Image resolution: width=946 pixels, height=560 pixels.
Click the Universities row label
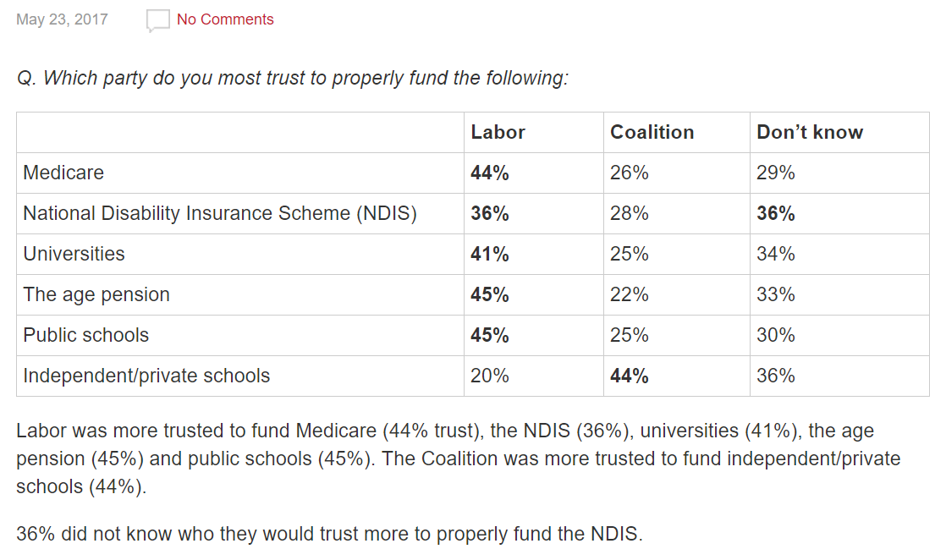coord(74,255)
